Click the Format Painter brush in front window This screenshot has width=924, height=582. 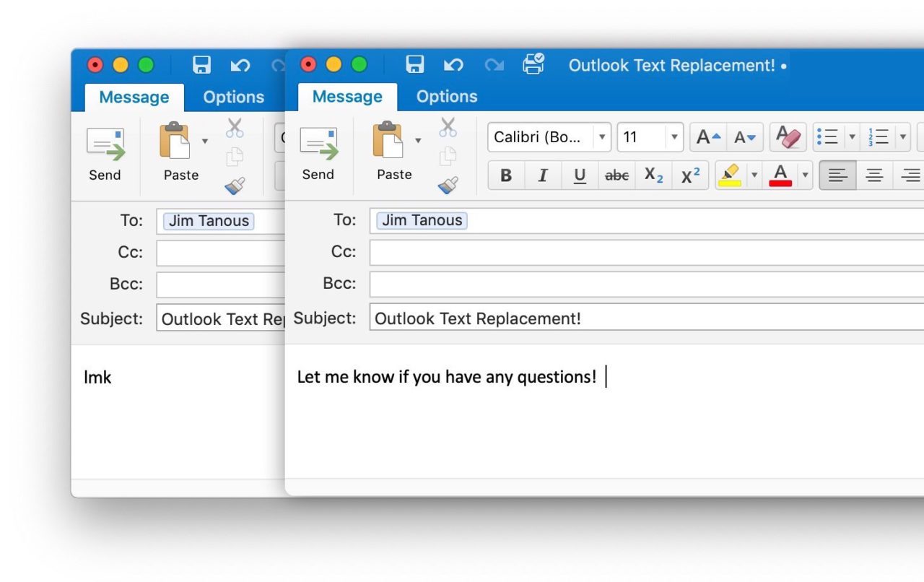click(448, 186)
